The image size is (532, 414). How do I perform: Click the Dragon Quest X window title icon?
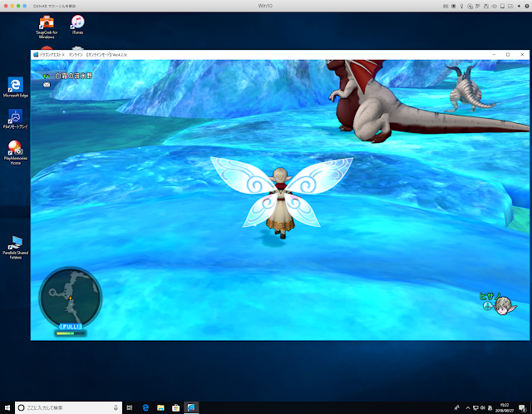click(36, 55)
